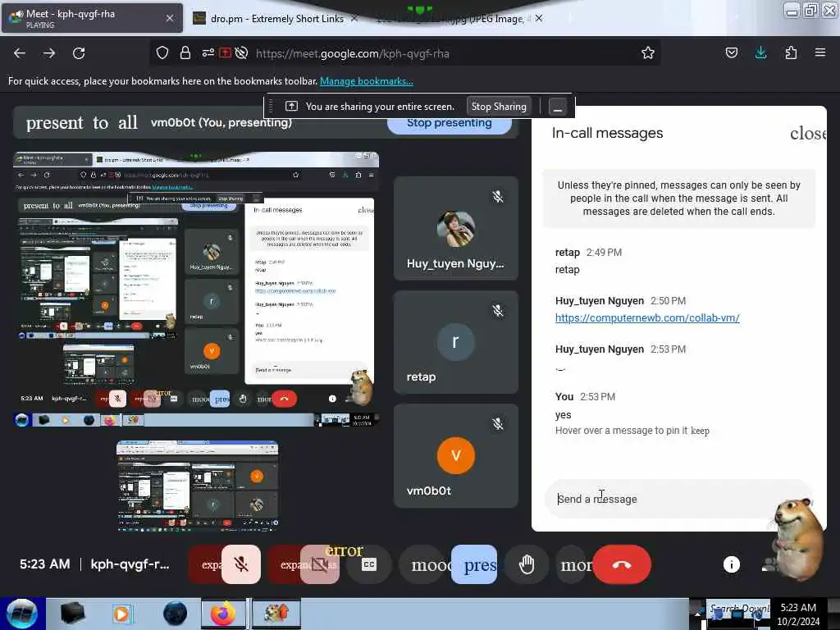The image size is (840, 630).
Task: Click the small shared screen thumbnail below
Action: click(x=197, y=486)
